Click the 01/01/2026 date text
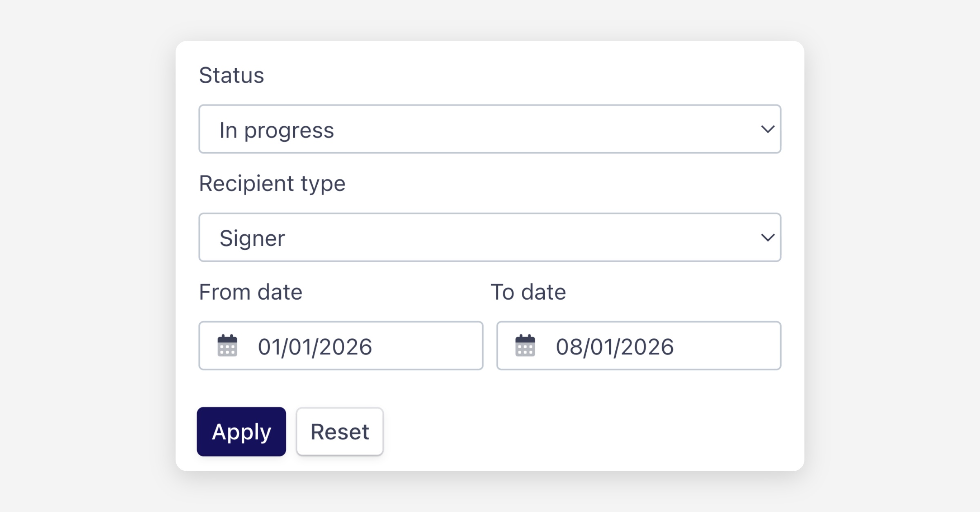 click(315, 347)
